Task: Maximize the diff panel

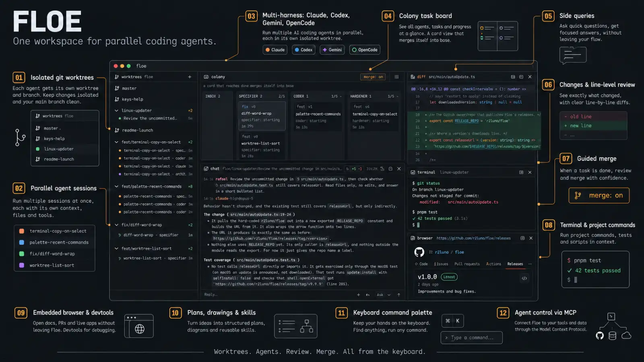Action: pos(521,77)
